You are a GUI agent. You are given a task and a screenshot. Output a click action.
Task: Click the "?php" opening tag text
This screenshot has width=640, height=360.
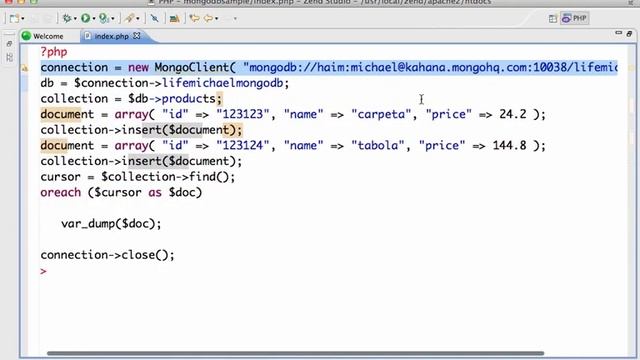(x=54, y=52)
